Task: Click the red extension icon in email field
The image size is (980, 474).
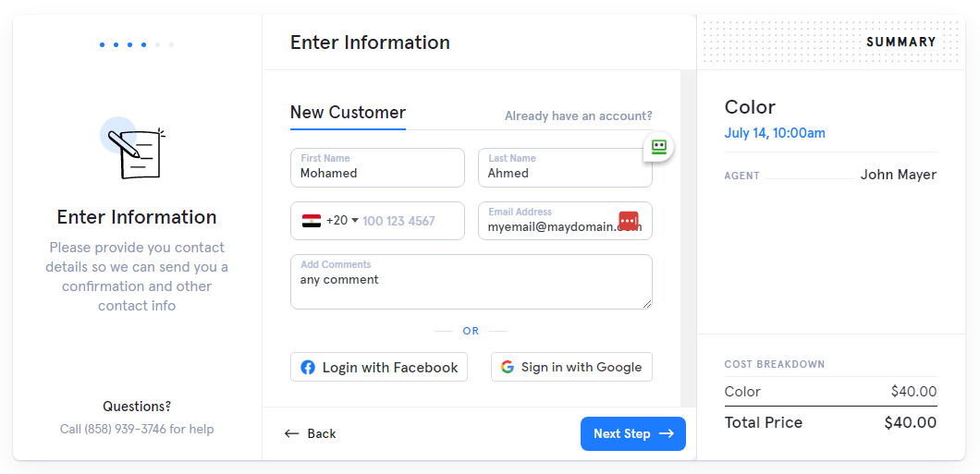Action: tap(629, 222)
